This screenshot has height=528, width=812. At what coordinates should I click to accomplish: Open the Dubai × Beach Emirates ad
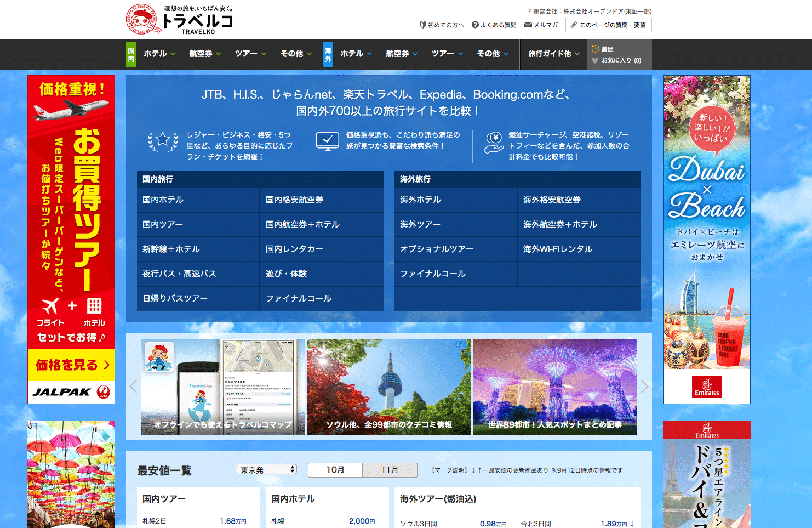pos(707,240)
